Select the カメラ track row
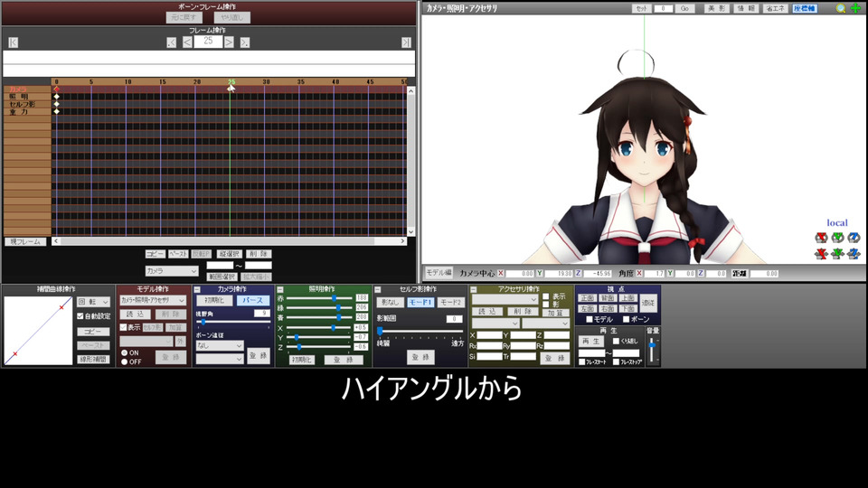 coord(26,89)
